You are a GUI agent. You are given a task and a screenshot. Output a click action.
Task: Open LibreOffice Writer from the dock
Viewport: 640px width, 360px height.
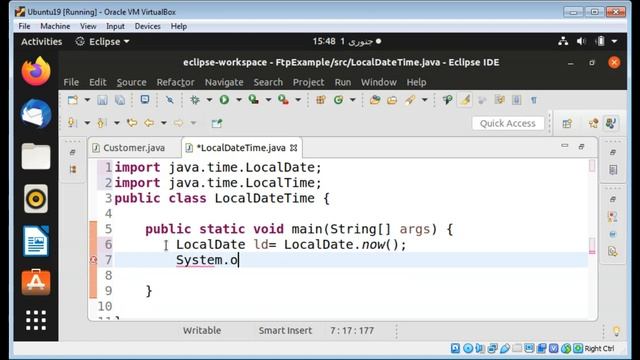pos(36,240)
